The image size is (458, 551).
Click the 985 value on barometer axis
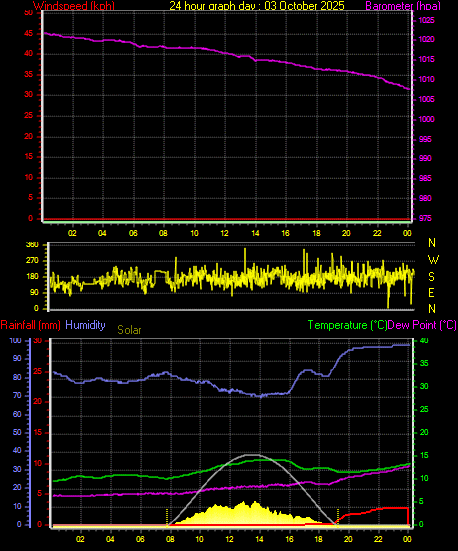pos(425,179)
